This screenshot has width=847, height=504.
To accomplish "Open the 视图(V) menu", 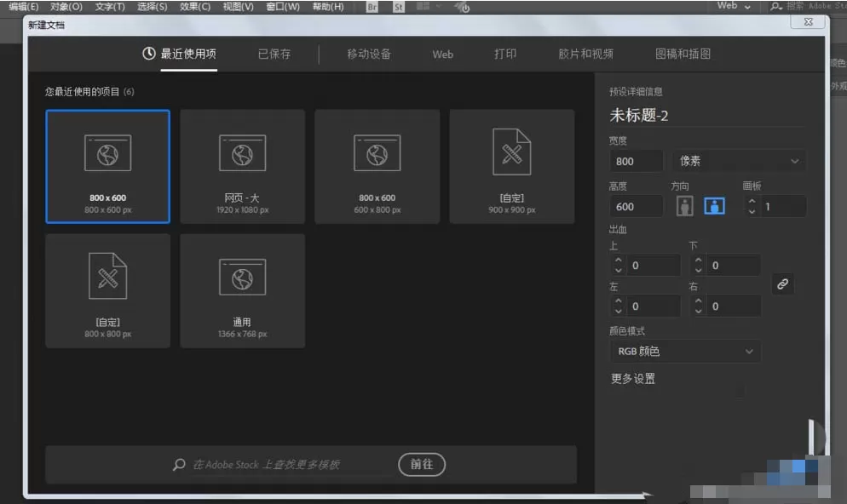I will pos(239,7).
